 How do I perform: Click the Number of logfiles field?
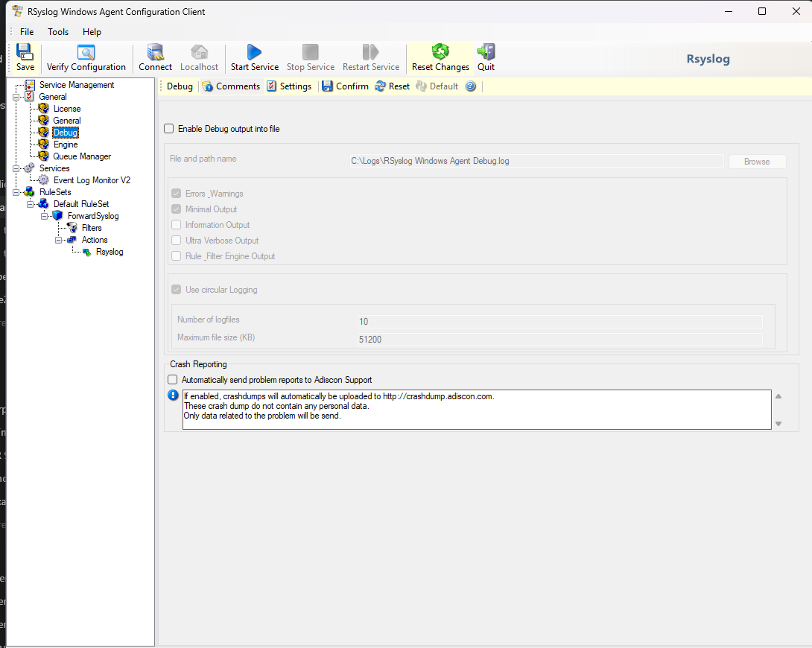pos(559,322)
